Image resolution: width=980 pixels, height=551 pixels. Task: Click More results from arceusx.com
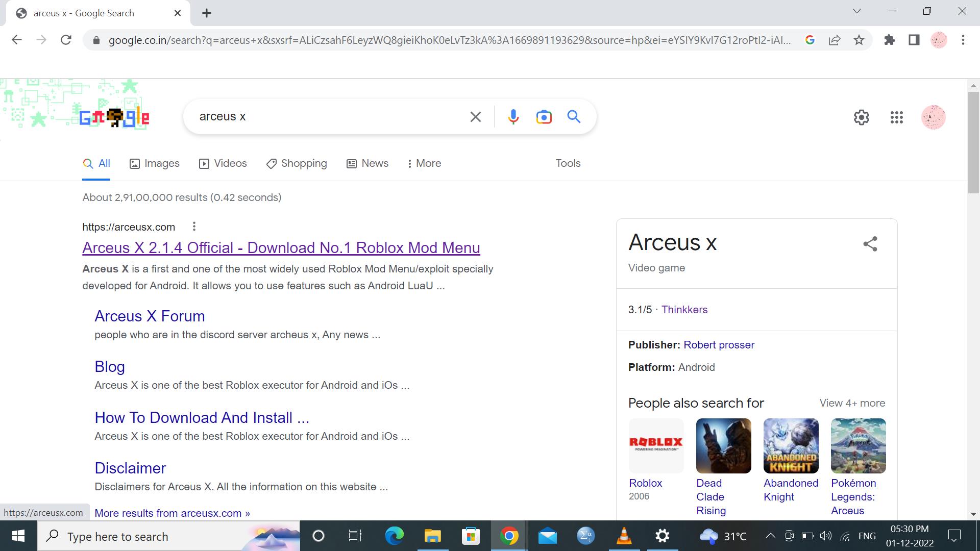coord(172,513)
